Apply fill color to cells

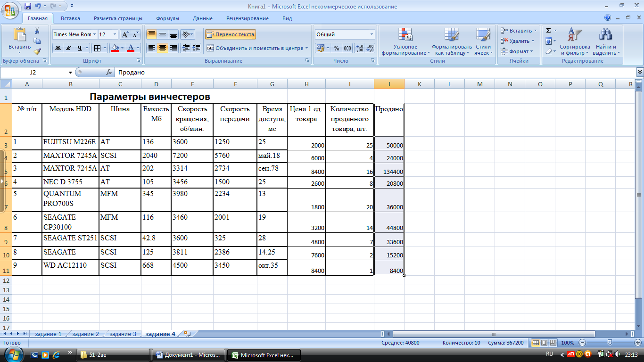[x=115, y=48]
